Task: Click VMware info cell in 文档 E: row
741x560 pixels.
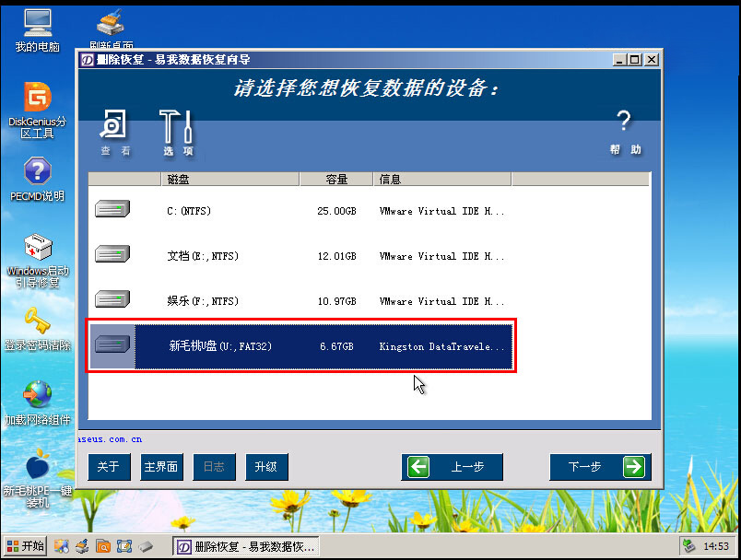Action: pyautogui.click(x=441, y=256)
